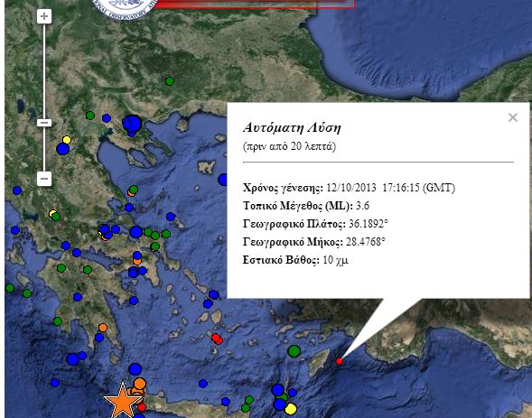Click the lone green marker in Bulgaria
The height and width of the screenshot is (418, 532).
(x=170, y=81)
